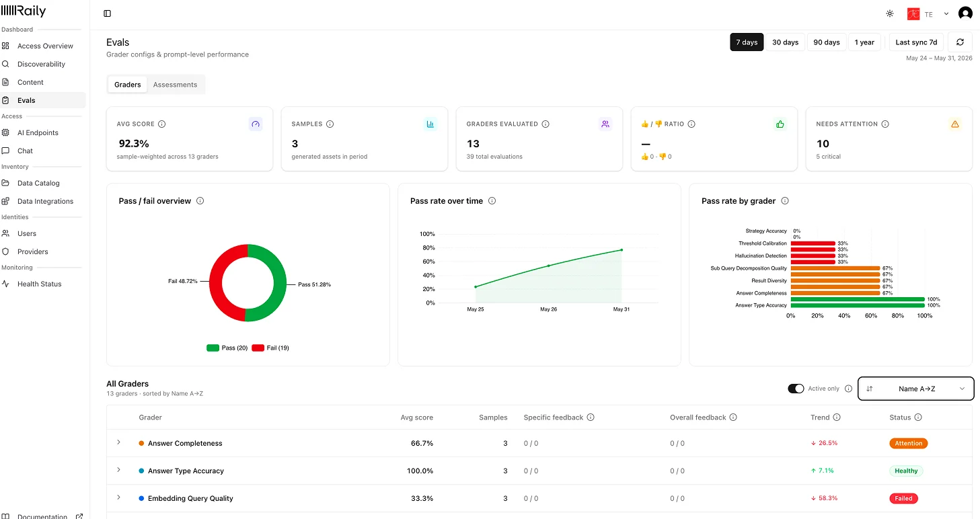Viewport: 980px width, 519px height.
Task: Click the Answer Type Accuracy 100% bar
Action: point(858,305)
